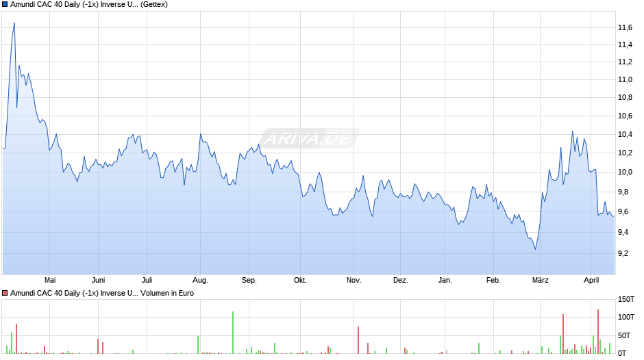This screenshot has height=360, width=644.
Task: Click the 'Juni' month label on the x-axis
Action: (x=98, y=280)
